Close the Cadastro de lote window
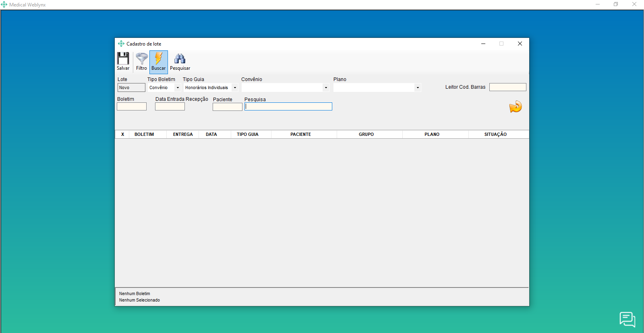This screenshot has width=644, height=333. (520, 44)
